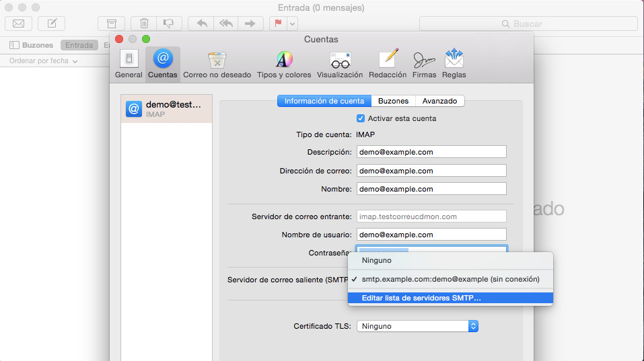Screen dimensions: 644x361
Task: Click the get new mail envelope icon
Action: [18, 24]
